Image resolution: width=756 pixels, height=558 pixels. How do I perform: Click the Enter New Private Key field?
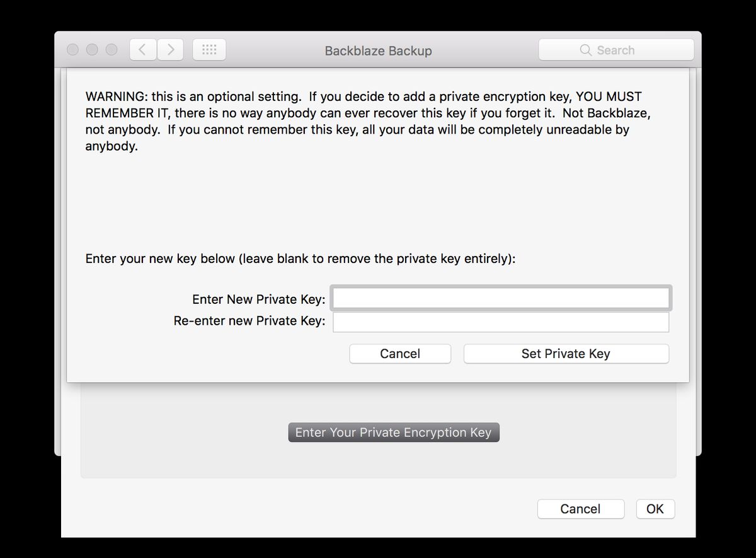click(500, 298)
